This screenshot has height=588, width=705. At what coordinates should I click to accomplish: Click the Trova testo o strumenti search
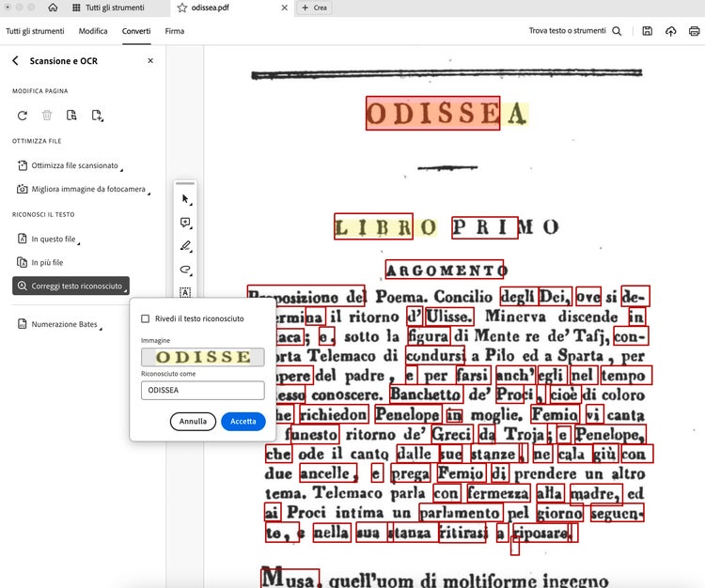[568, 31]
